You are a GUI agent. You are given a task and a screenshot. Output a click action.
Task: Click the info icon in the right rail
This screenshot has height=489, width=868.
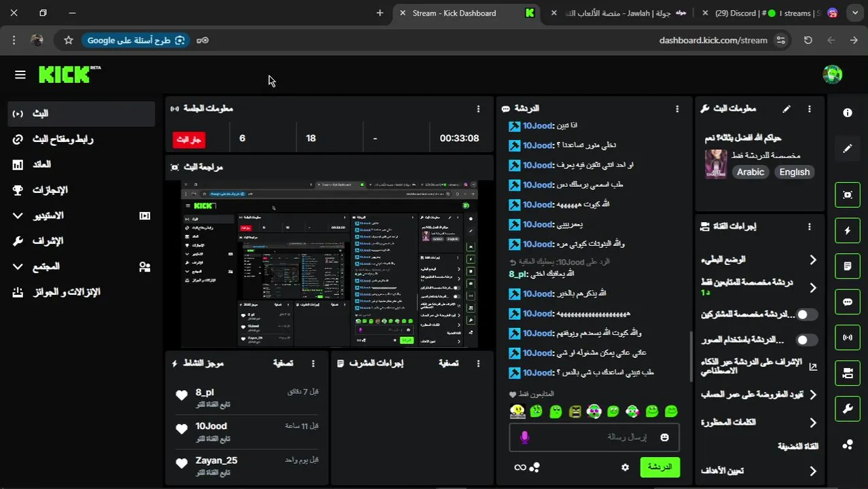(848, 113)
